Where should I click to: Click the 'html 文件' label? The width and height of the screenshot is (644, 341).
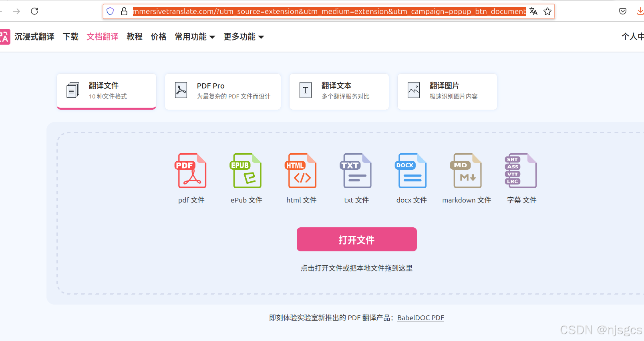pos(301,200)
